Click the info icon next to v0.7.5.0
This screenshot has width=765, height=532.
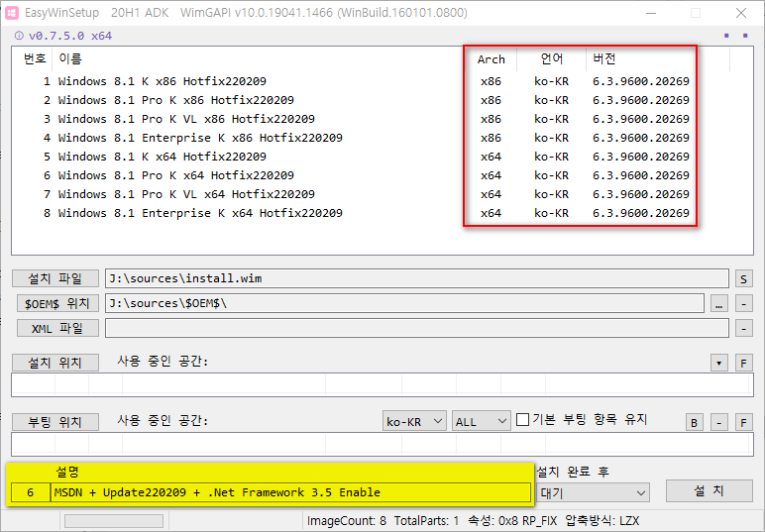pyautogui.click(x=19, y=36)
